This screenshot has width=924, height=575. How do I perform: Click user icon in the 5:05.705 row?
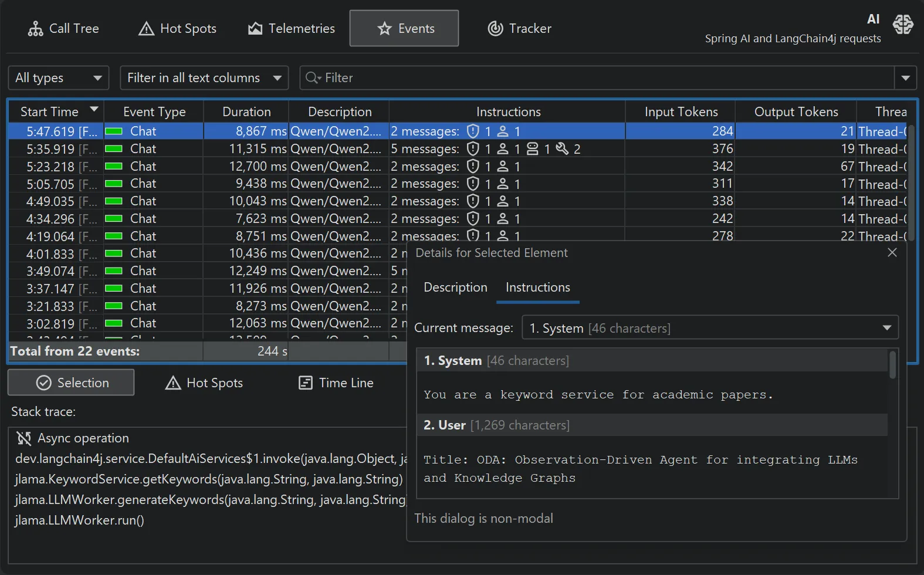503,184
